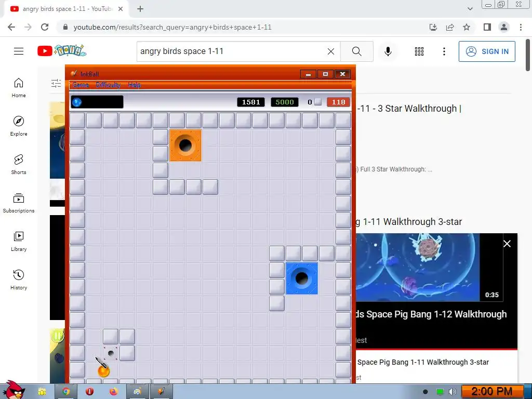Open the InkBall Help menu
The width and height of the screenshot is (532, 399).
(x=135, y=85)
